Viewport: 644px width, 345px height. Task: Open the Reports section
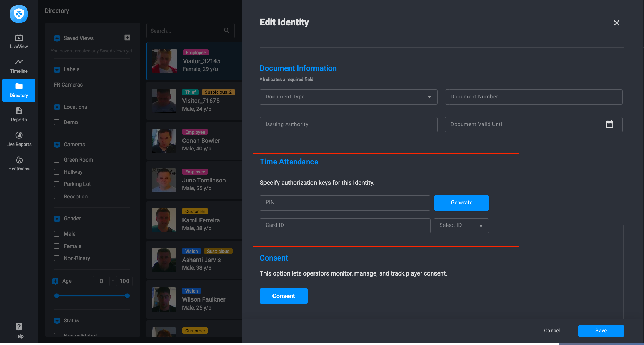click(x=19, y=115)
